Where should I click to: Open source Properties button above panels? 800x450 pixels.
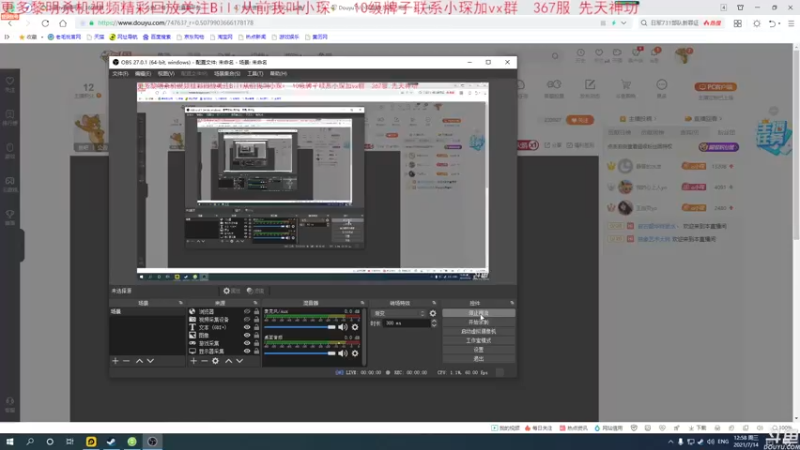pos(232,291)
